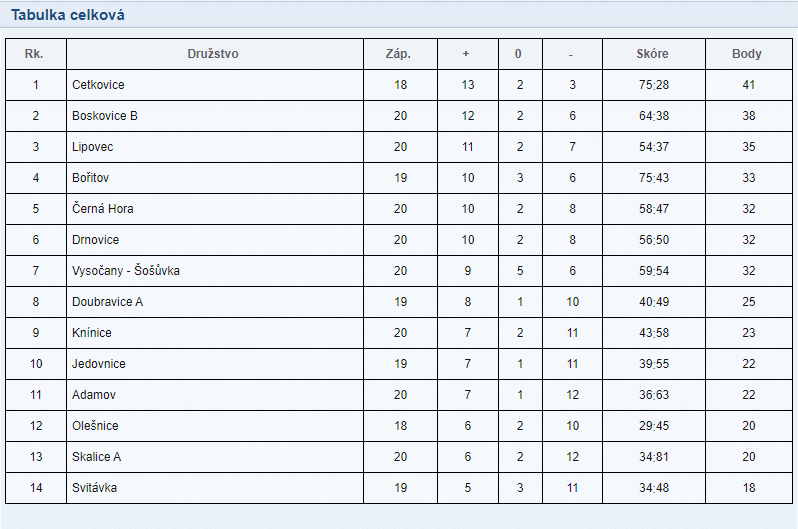Viewport: 798px width, 529px height.
Task: Select the Bořitov team entry
Action: coord(91,178)
